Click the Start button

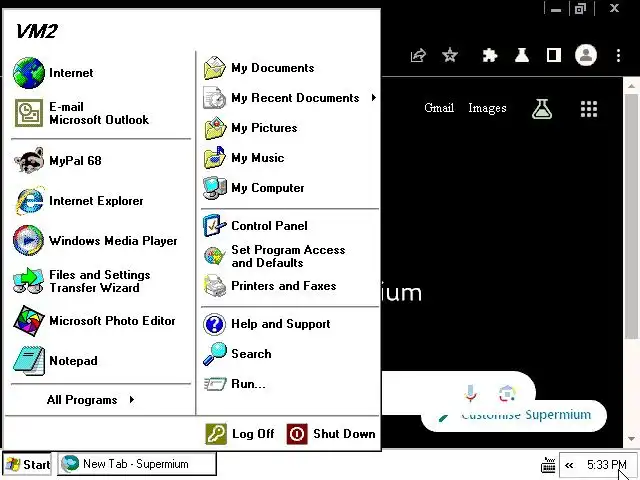pyautogui.click(x=27, y=464)
